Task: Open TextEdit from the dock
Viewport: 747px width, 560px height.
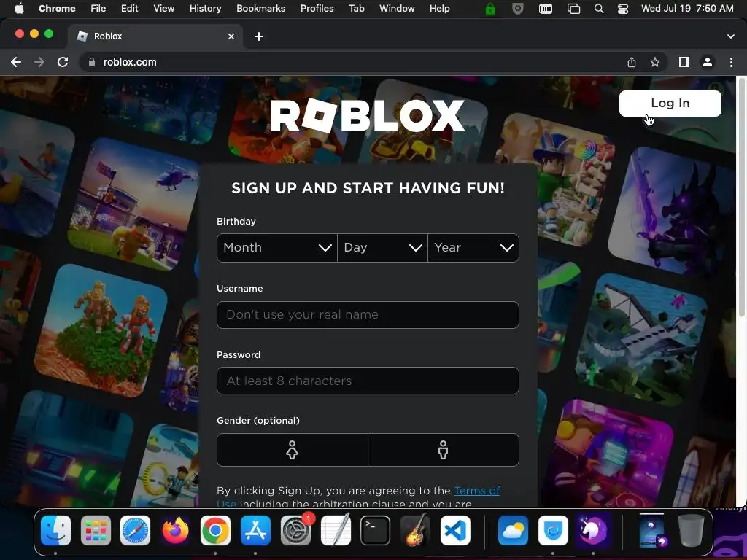Action: click(336, 531)
